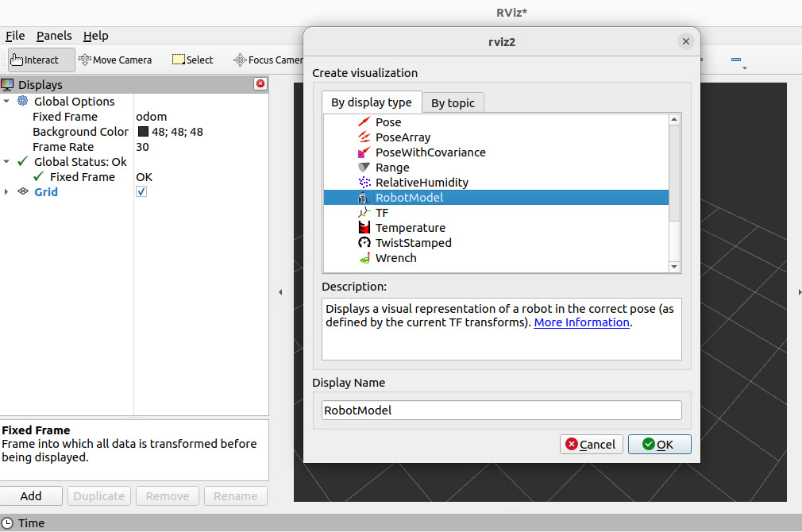The image size is (802, 532).
Task: Click the Focus Camera tool icon
Action: (x=239, y=60)
